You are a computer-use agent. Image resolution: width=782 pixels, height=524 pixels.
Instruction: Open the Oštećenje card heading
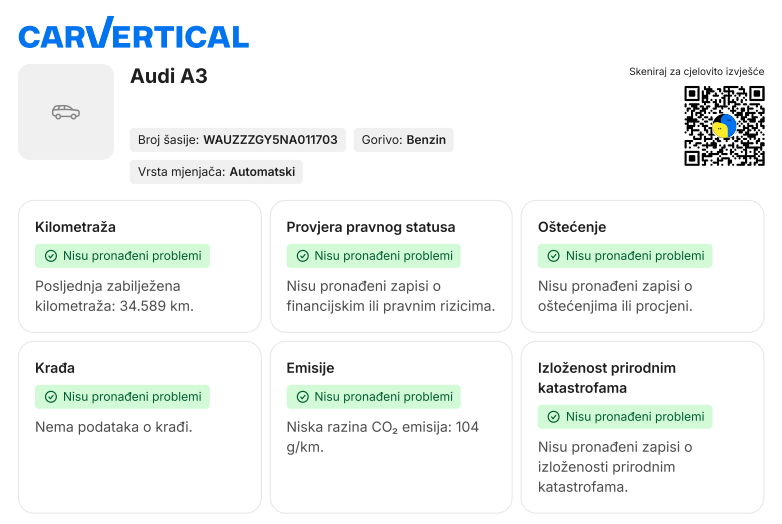(x=572, y=227)
